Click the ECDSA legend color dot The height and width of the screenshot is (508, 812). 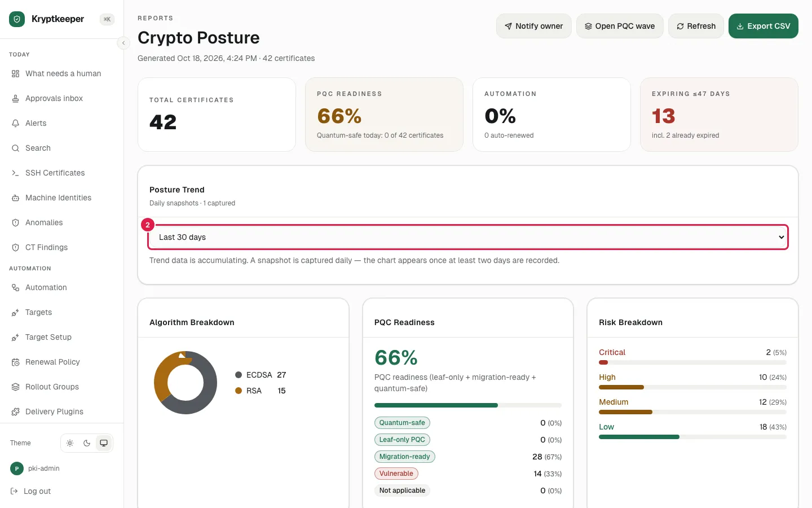pos(239,375)
